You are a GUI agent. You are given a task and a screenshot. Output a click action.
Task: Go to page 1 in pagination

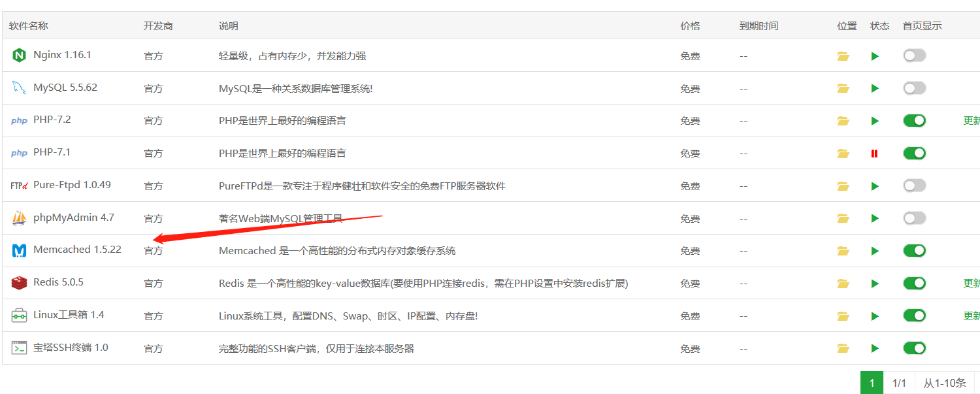[x=872, y=383]
